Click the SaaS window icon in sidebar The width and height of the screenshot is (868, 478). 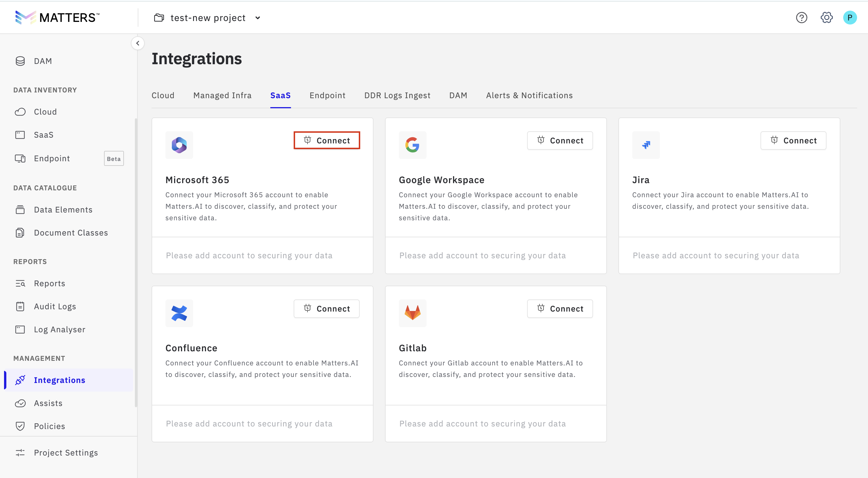coord(20,135)
